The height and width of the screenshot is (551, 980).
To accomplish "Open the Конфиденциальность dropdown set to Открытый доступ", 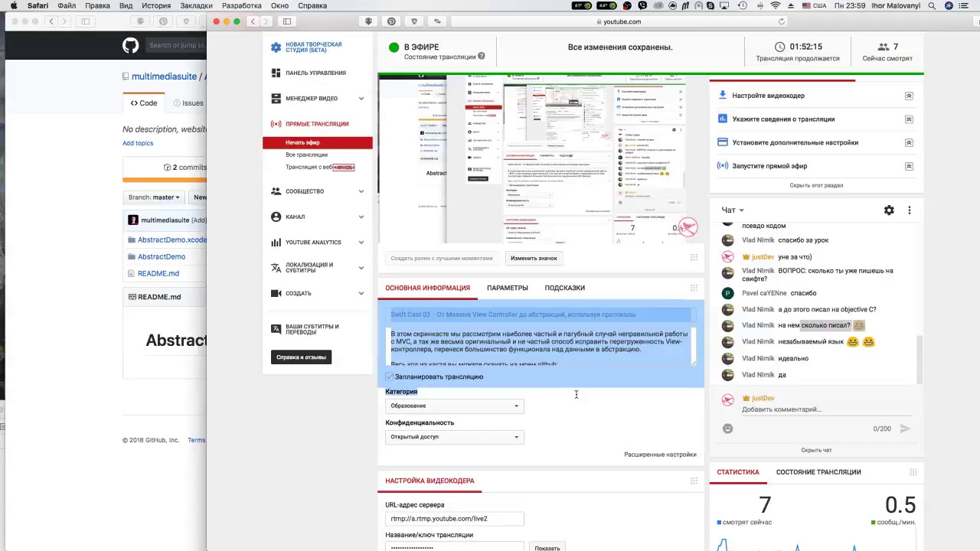I will (455, 437).
